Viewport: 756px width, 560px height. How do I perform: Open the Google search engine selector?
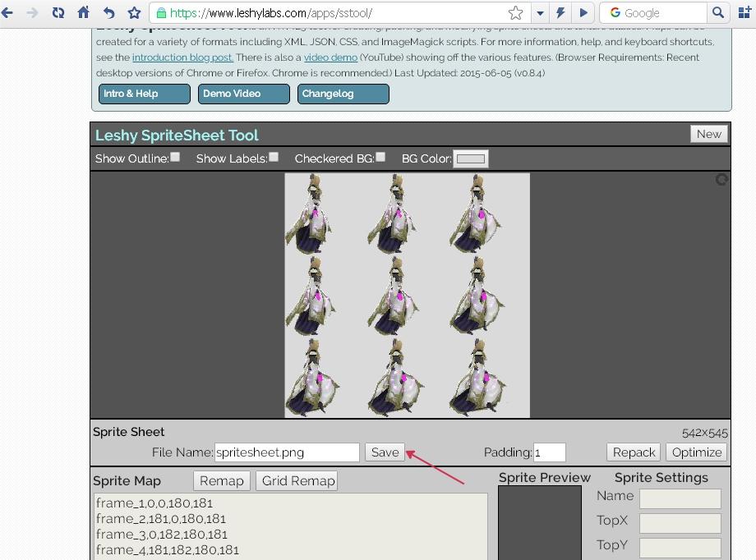click(x=615, y=13)
